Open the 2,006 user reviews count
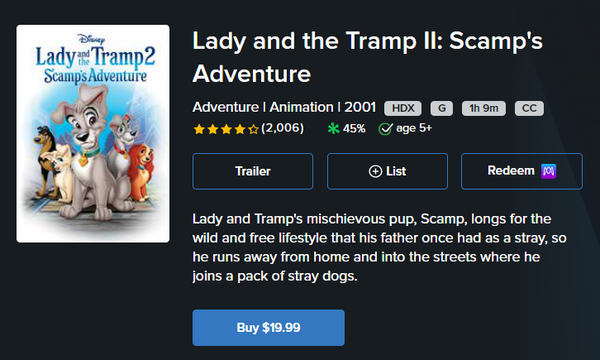The image size is (600, 360). [x=282, y=128]
